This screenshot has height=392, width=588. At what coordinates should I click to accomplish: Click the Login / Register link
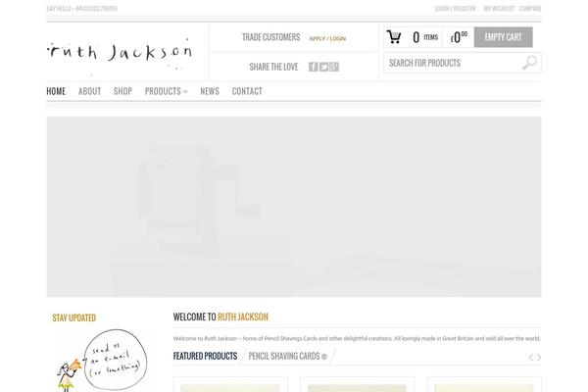tap(456, 8)
